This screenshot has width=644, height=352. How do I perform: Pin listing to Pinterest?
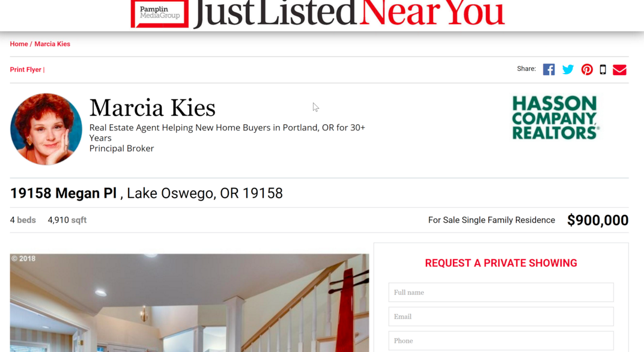pyautogui.click(x=587, y=70)
